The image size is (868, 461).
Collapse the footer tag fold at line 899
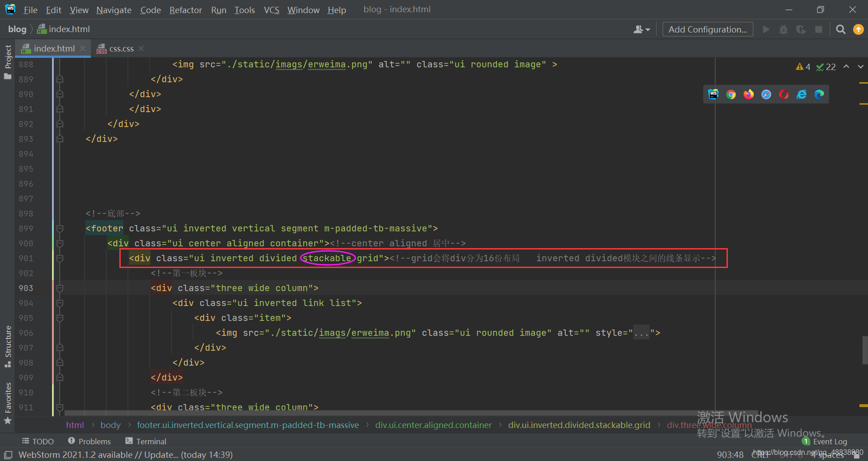[60, 229]
